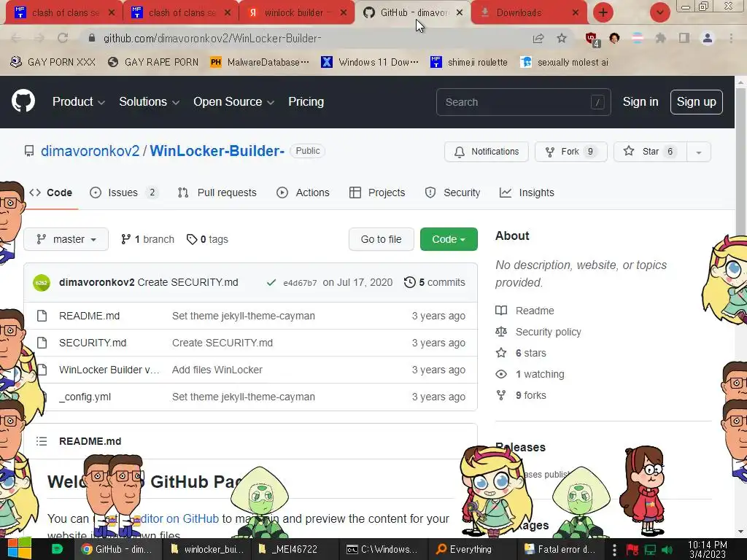The image size is (747, 560).
Task: Open the WinLocker-Builder- repository link
Action: pyautogui.click(x=217, y=151)
